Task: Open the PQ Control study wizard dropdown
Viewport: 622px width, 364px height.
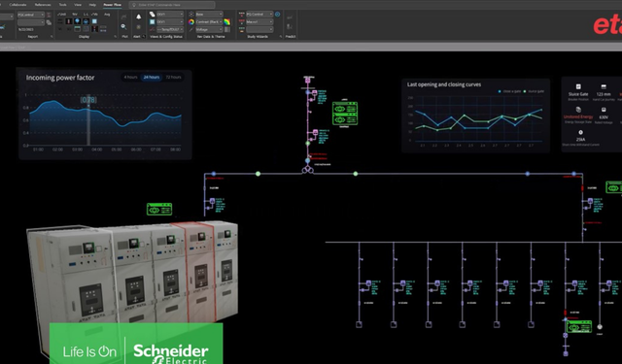Action: tap(259, 15)
